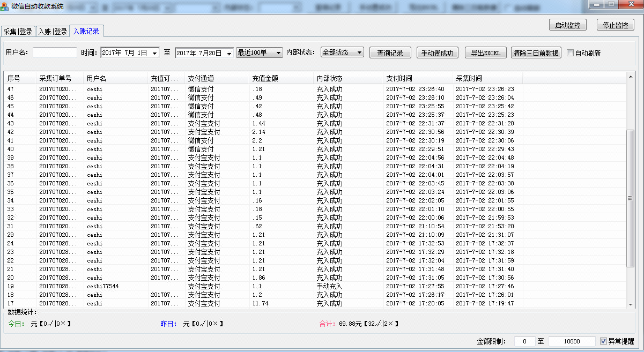Click the minimum amount limit field
The width and height of the screenshot is (644, 352).
pyautogui.click(x=524, y=341)
